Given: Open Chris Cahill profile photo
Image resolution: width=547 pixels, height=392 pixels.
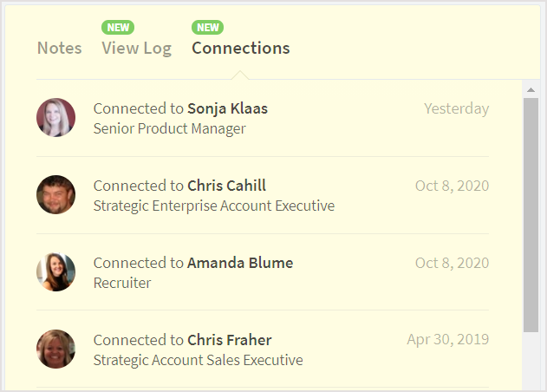Looking at the screenshot, I should [55, 194].
